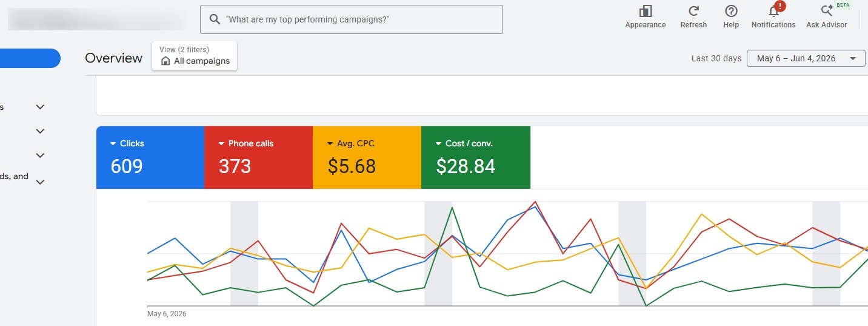
Task: Open the Phone calls metric dropdown arrow
Action: pyautogui.click(x=222, y=144)
